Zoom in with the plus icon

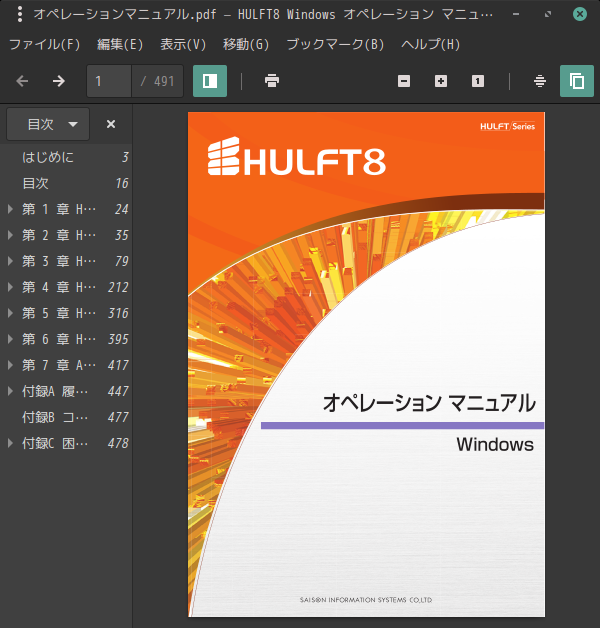tap(441, 81)
